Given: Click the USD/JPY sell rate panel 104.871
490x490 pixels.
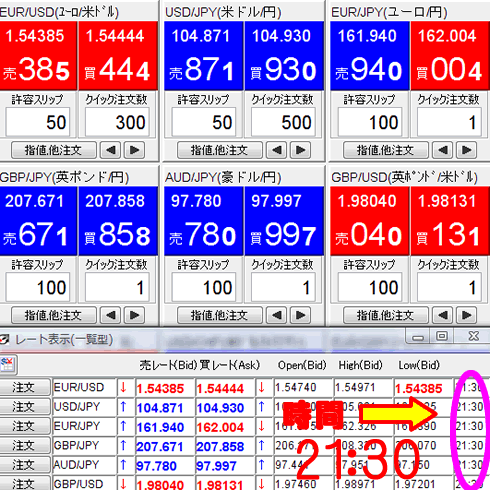Looking at the screenshot, I should point(204,56).
